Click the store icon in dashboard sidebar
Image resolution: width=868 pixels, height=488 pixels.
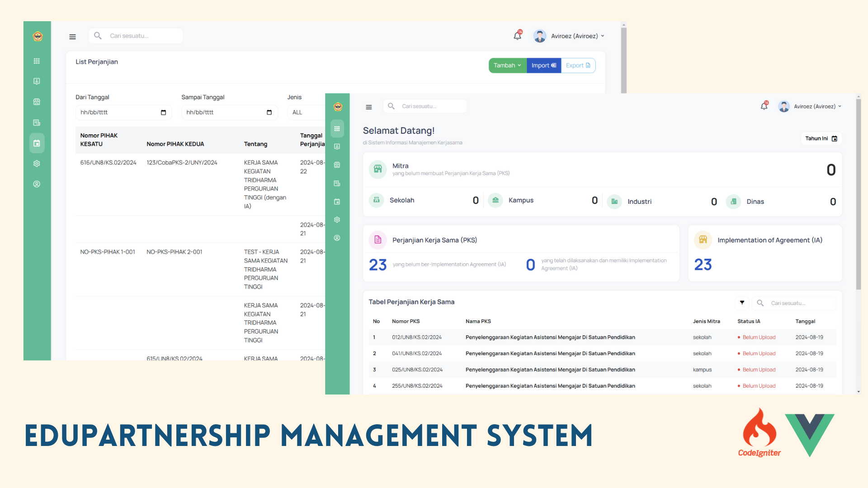pyautogui.click(x=337, y=165)
